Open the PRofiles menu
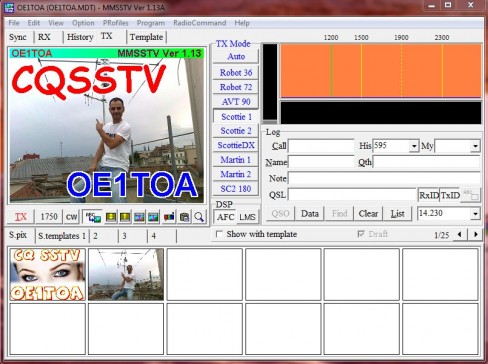The image size is (488, 364). click(x=115, y=23)
